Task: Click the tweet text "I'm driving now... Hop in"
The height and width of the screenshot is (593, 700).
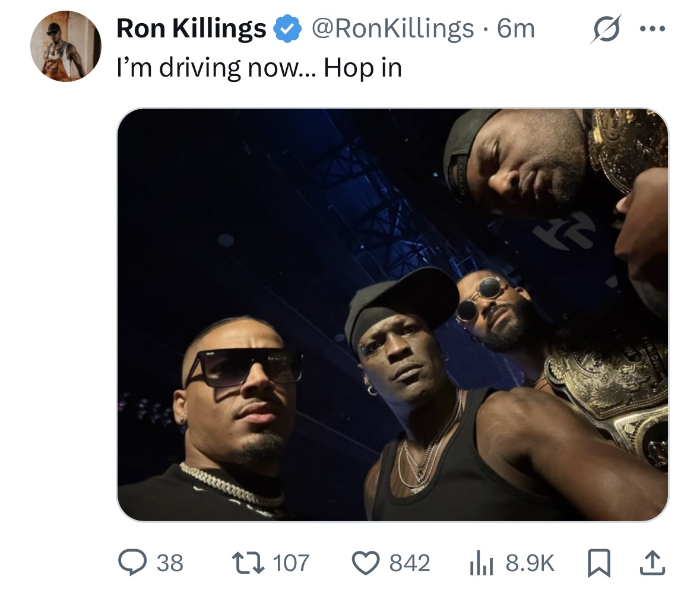Action: 259,68
